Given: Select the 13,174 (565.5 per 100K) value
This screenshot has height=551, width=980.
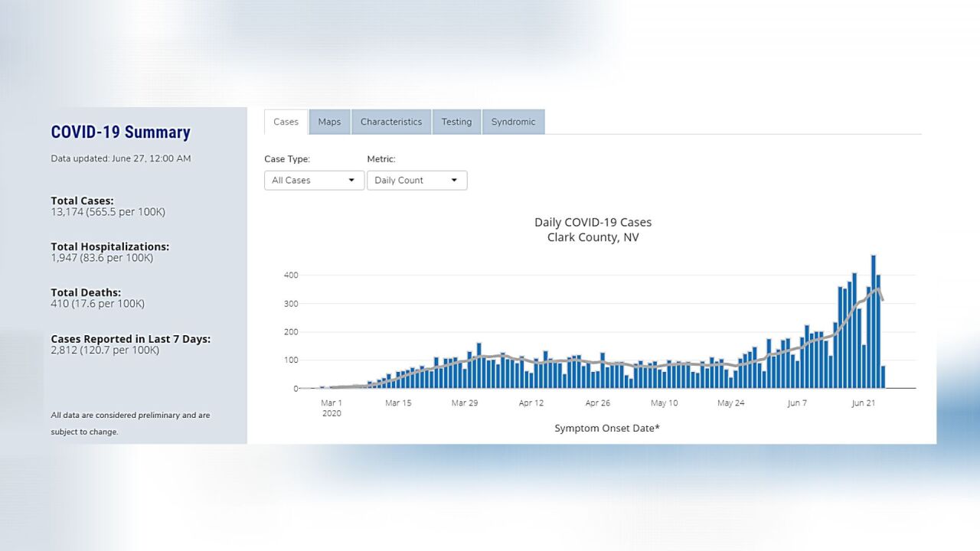Looking at the screenshot, I should click(x=108, y=212).
